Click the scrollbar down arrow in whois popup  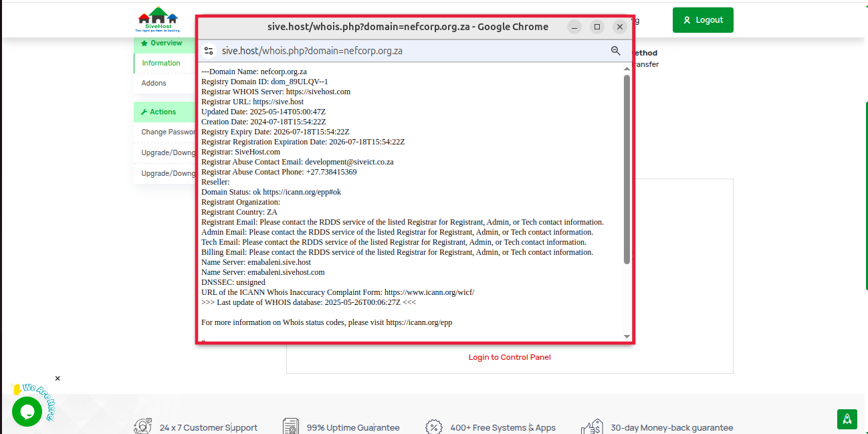627,336
